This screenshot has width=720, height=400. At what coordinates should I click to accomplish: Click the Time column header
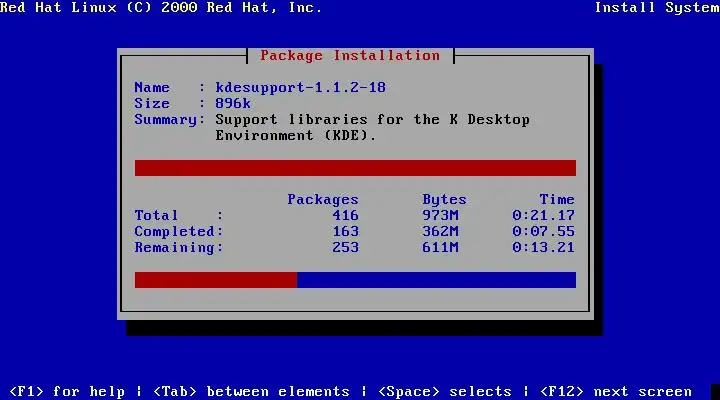557,199
